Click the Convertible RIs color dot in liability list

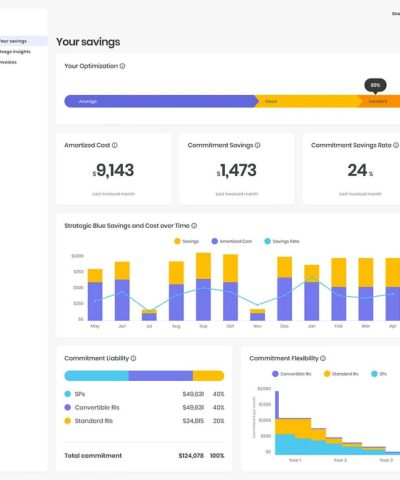point(68,407)
